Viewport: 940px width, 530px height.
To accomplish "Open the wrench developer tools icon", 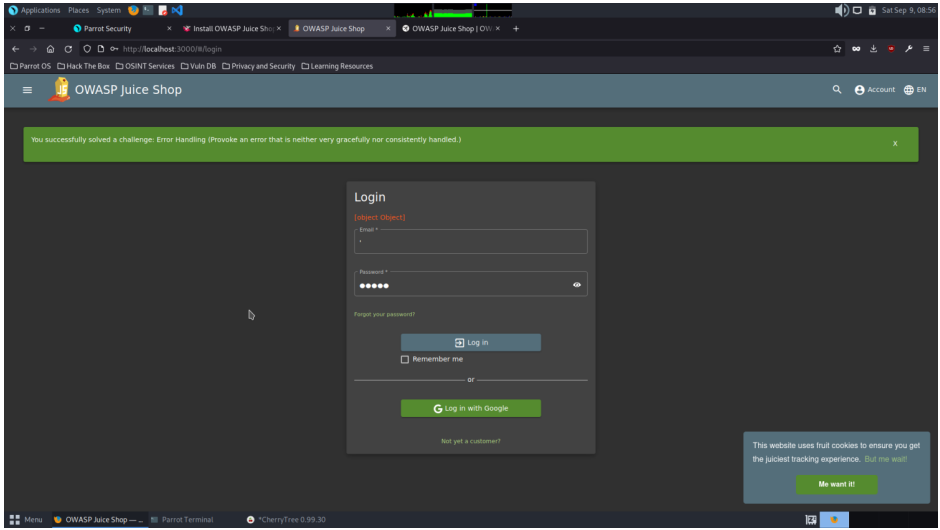I will coord(909,49).
